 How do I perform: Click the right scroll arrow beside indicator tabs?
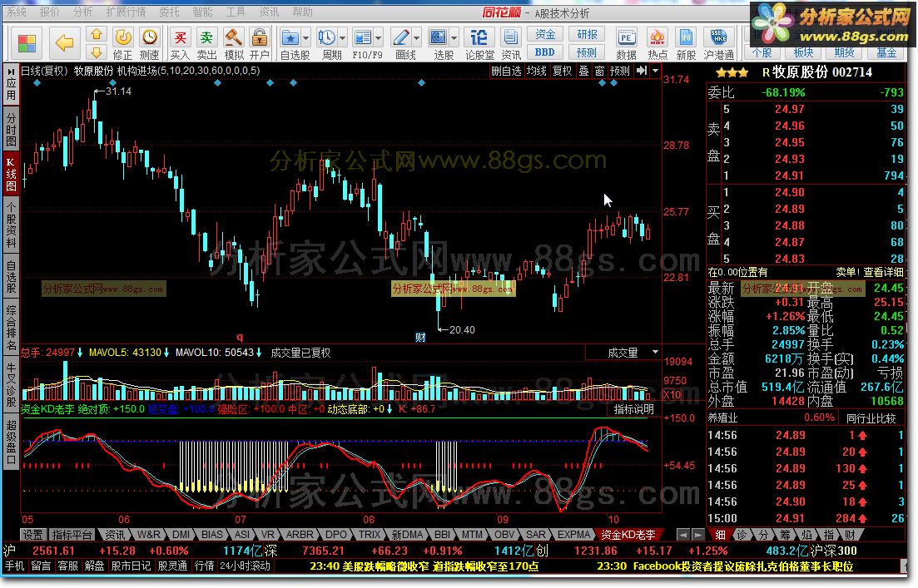coord(697,535)
